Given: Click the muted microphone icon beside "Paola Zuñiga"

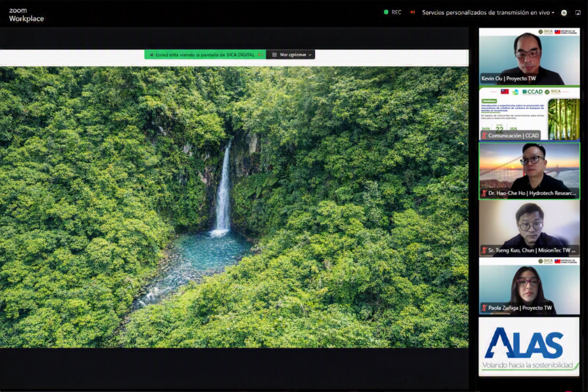Looking at the screenshot, I should coord(484,308).
